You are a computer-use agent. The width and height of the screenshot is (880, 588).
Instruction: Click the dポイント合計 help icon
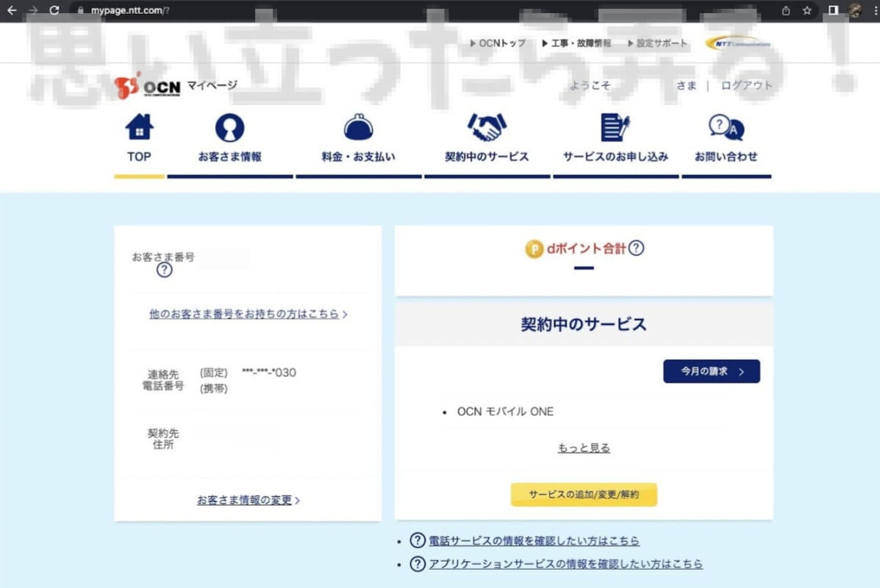click(x=636, y=248)
